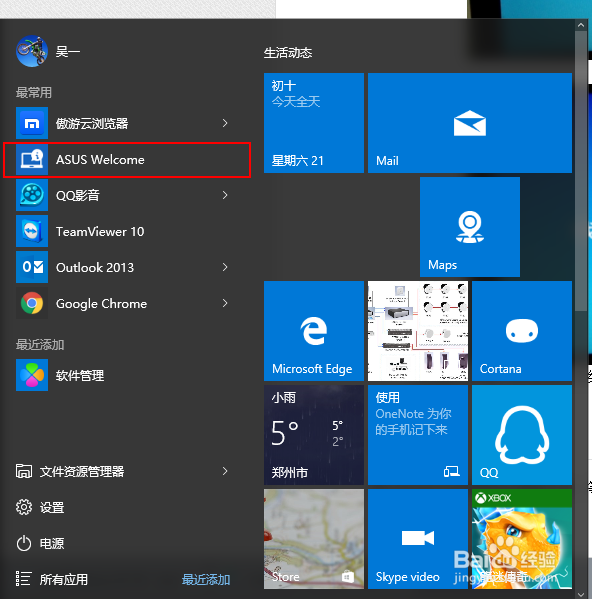Click the 最近添加 link beside 所有应用
Viewport: 592px width, 599px height.
[x=206, y=580]
